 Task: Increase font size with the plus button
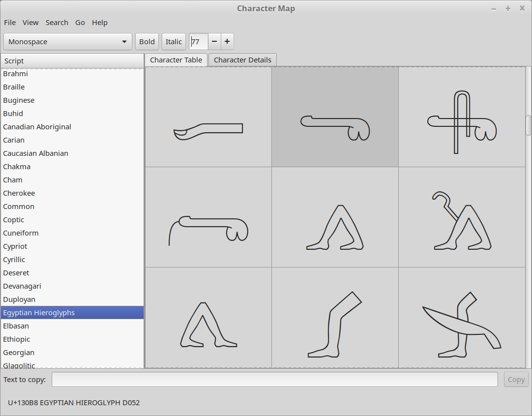click(227, 42)
